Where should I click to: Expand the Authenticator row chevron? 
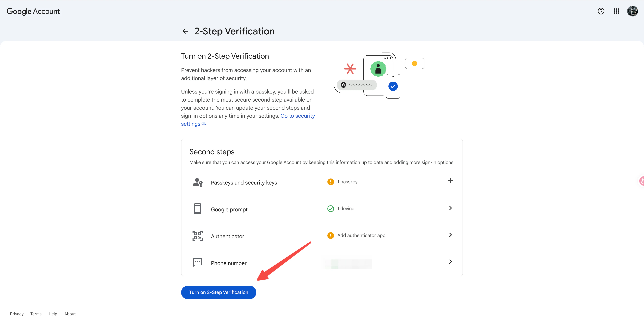pos(450,235)
